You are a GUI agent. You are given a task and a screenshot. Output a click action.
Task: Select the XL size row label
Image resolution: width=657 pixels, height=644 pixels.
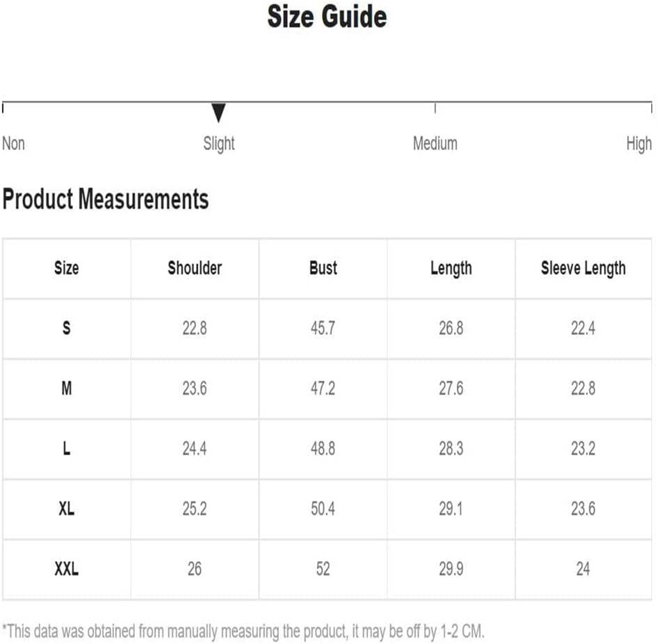click(67, 509)
